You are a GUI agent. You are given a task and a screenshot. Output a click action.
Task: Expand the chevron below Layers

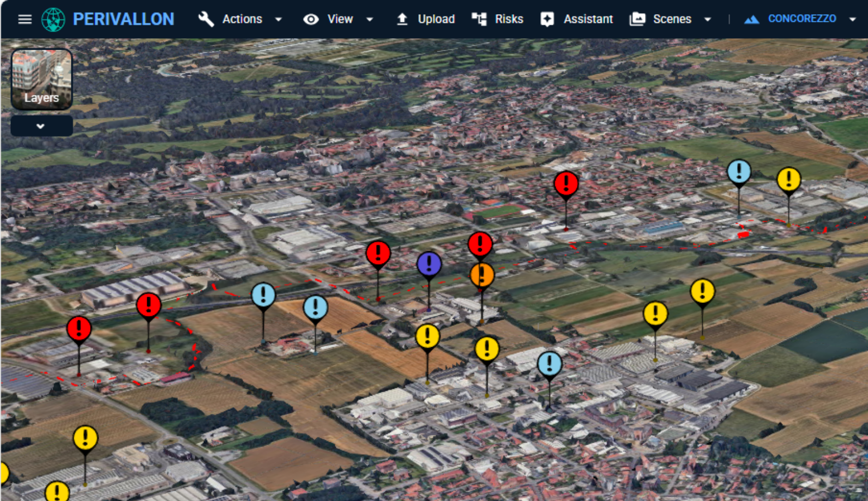(41, 126)
